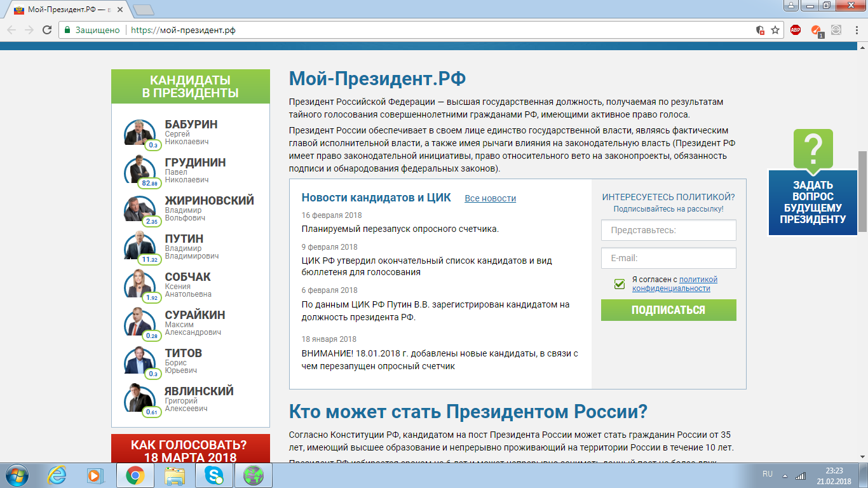Open the Все новости link

(490, 198)
